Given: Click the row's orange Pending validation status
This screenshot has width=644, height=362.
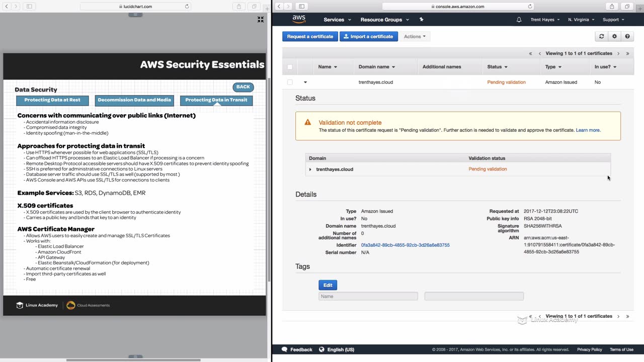Looking at the screenshot, I should point(506,82).
